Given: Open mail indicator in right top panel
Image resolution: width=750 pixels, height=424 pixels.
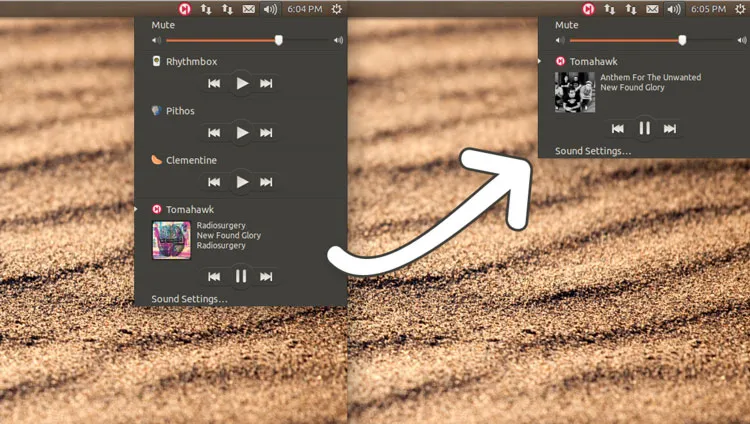Looking at the screenshot, I should tap(652, 9).
